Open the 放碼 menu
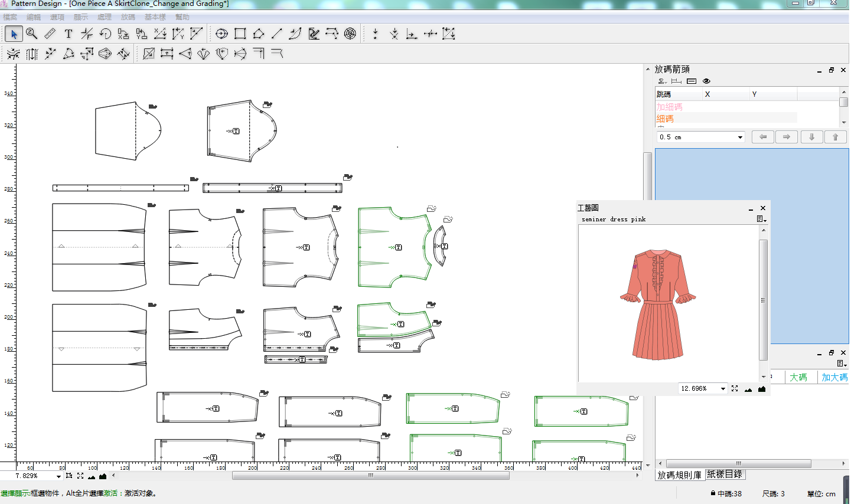 tap(128, 17)
